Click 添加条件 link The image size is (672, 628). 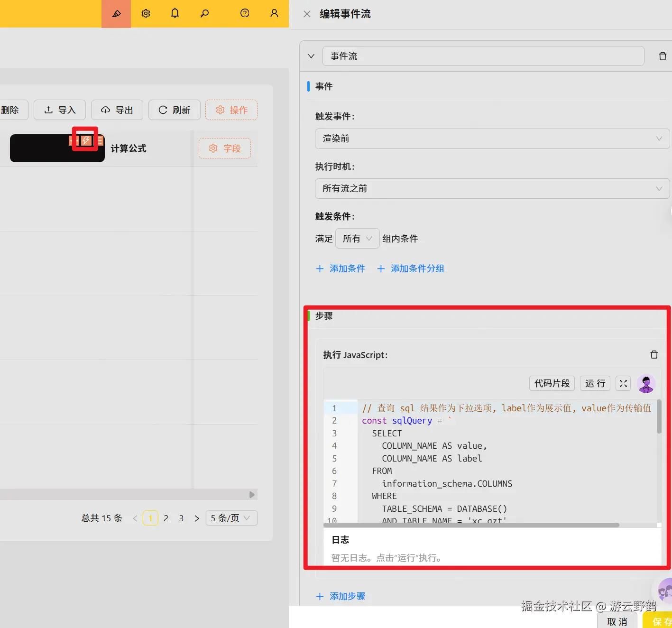coord(341,268)
